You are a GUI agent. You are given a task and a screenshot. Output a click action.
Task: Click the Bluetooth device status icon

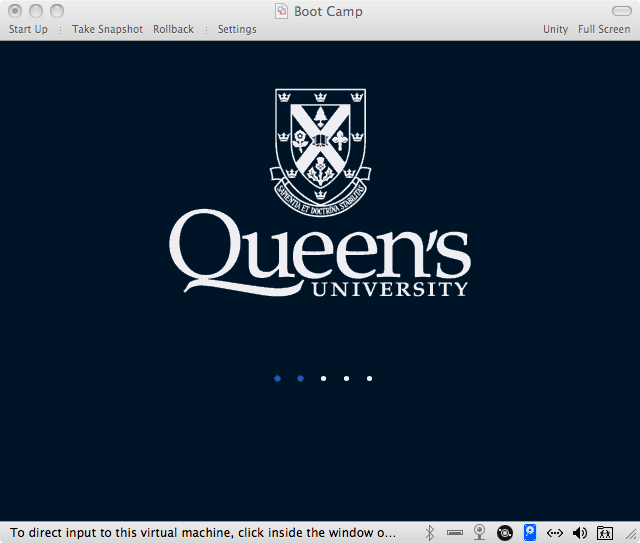click(x=429, y=533)
